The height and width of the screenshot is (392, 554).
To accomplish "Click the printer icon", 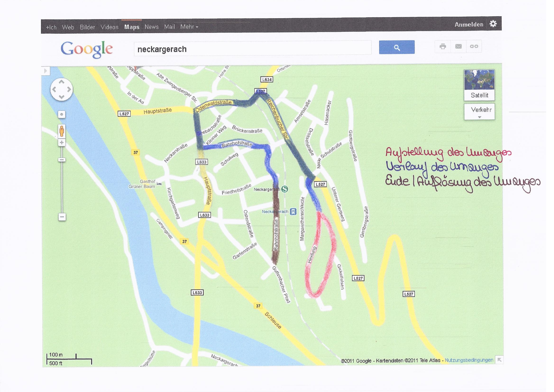I will tap(443, 46).
